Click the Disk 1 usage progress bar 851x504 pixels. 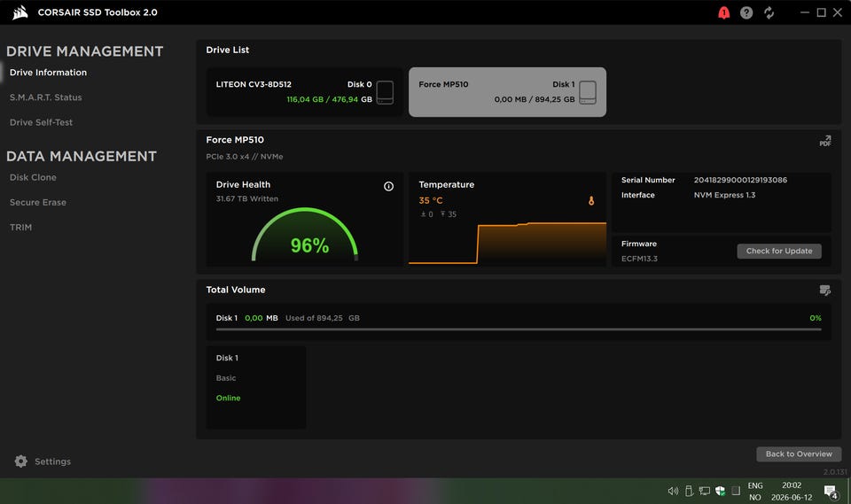(x=519, y=330)
